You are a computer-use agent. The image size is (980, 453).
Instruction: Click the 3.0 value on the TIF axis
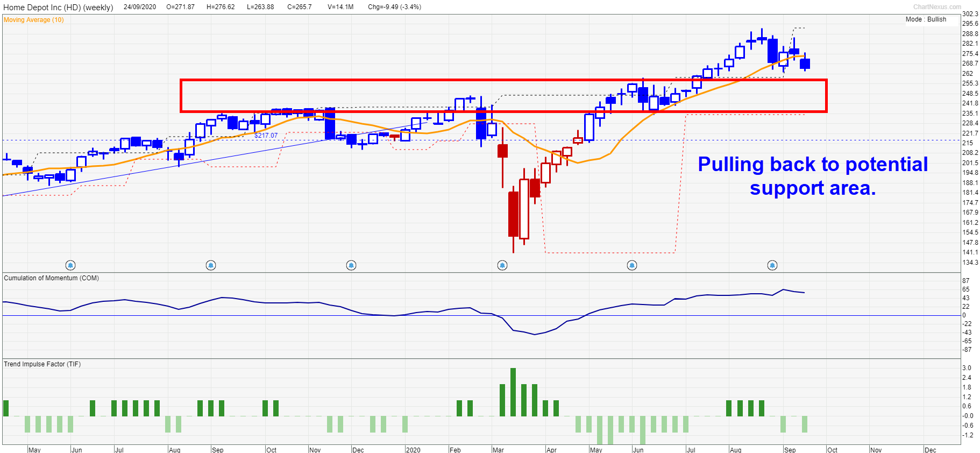click(967, 368)
